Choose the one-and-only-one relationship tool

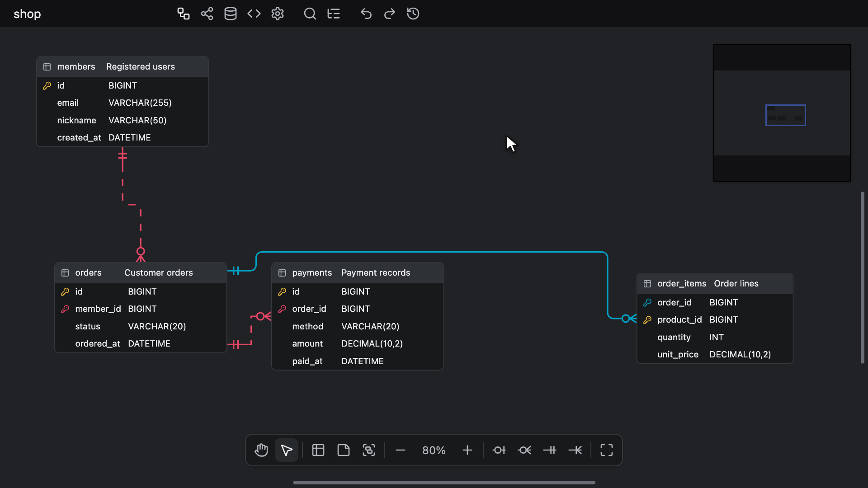click(x=550, y=450)
